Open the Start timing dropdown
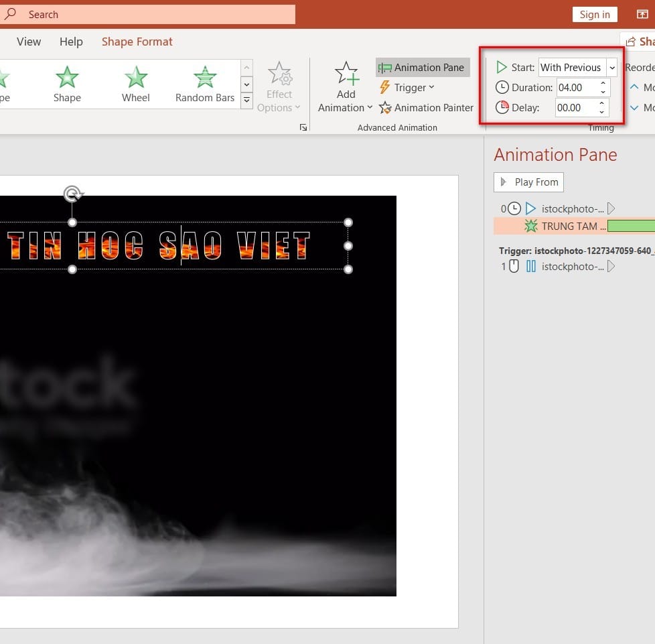The height and width of the screenshot is (644, 655). click(611, 67)
